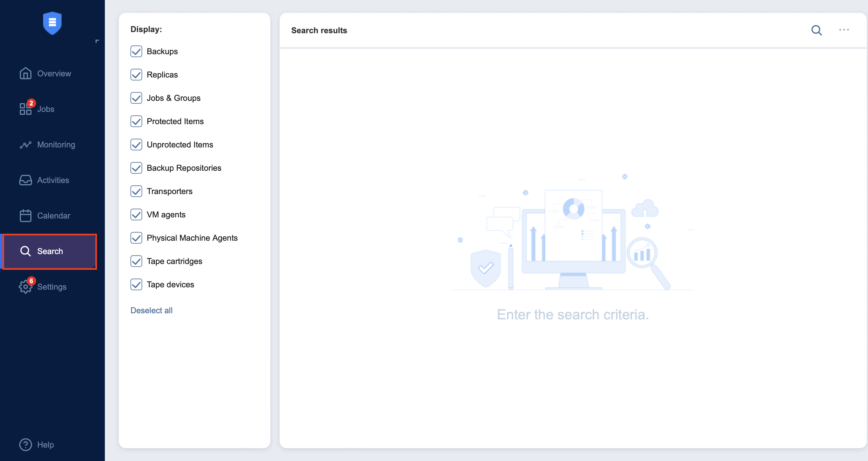Click the Search results heading
This screenshot has width=868, height=461.
point(319,30)
